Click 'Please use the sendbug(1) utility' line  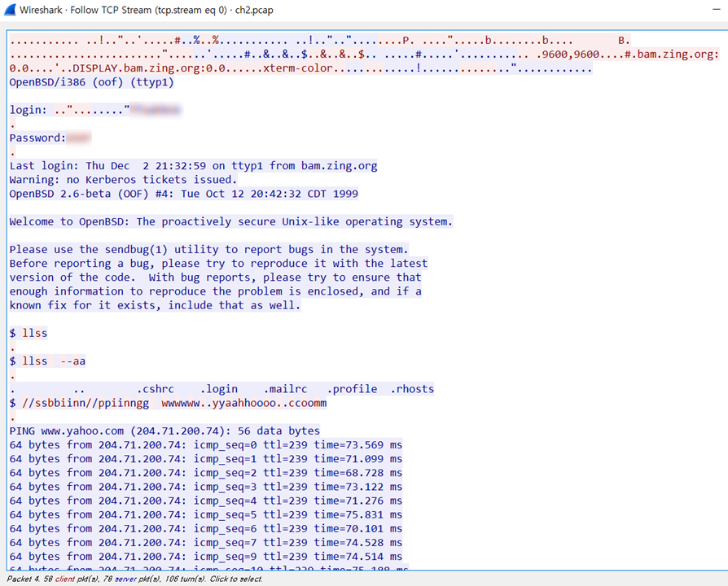click(x=208, y=249)
